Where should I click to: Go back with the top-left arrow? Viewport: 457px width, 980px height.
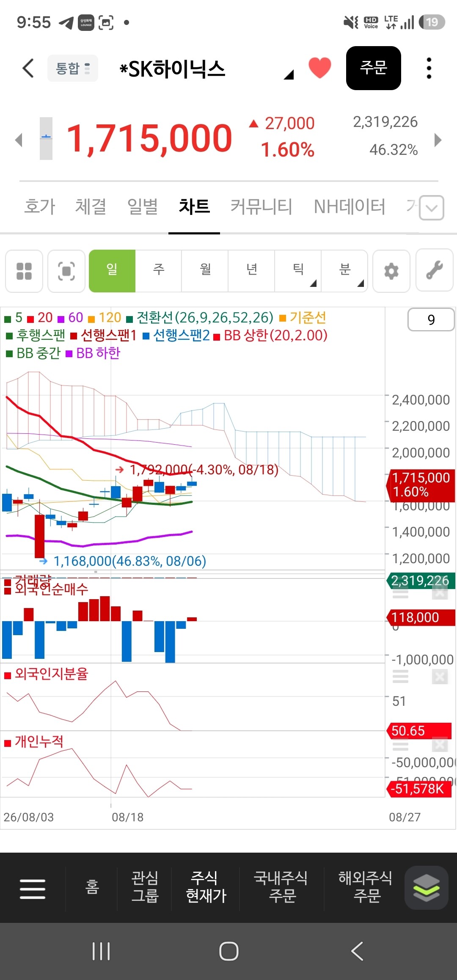click(x=28, y=68)
